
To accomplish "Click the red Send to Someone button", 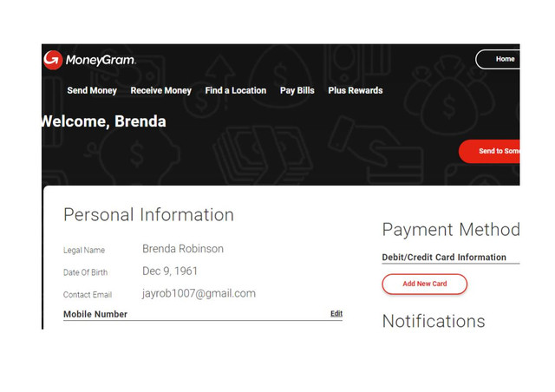I will click(x=489, y=151).
